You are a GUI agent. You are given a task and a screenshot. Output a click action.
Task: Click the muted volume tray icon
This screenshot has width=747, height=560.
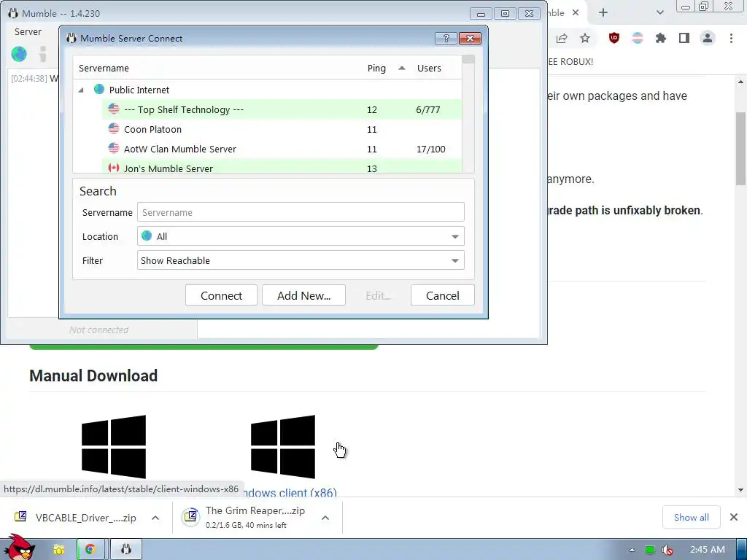tap(667, 550)
